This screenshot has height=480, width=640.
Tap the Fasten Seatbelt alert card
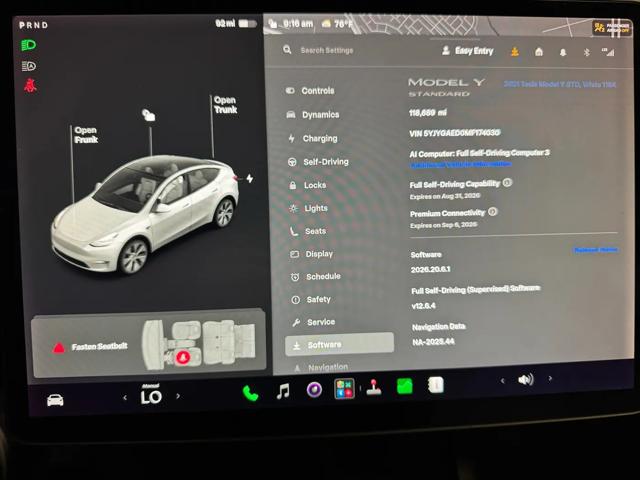pos(149,345)
